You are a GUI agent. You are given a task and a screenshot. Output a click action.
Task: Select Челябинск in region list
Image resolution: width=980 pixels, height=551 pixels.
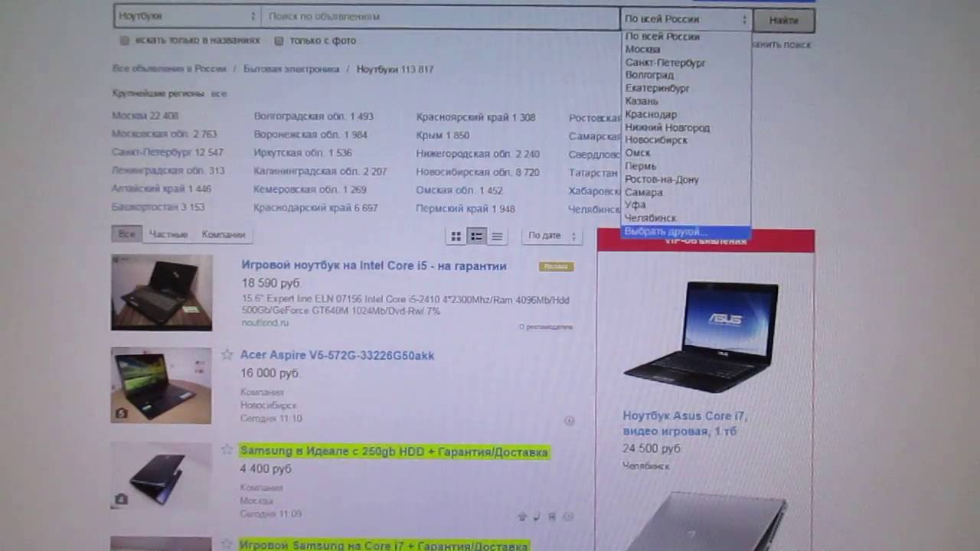click(650, 218)
